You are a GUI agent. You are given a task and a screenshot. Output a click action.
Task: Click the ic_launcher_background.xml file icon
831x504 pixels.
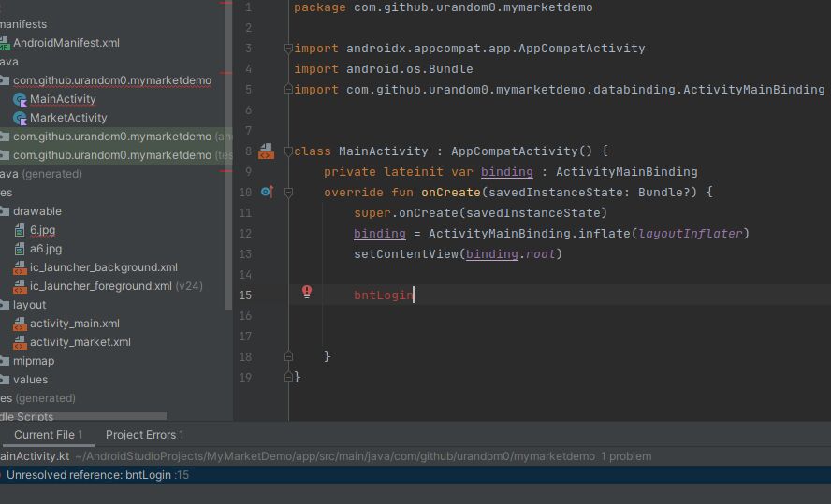pos(20,267)
